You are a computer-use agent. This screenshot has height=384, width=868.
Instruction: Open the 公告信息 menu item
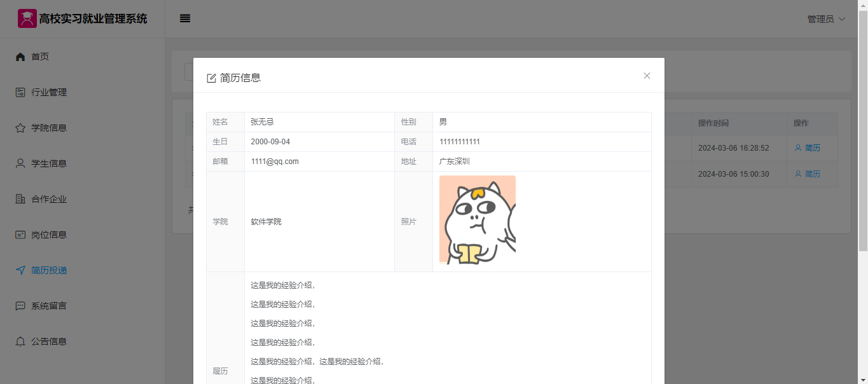83,341
